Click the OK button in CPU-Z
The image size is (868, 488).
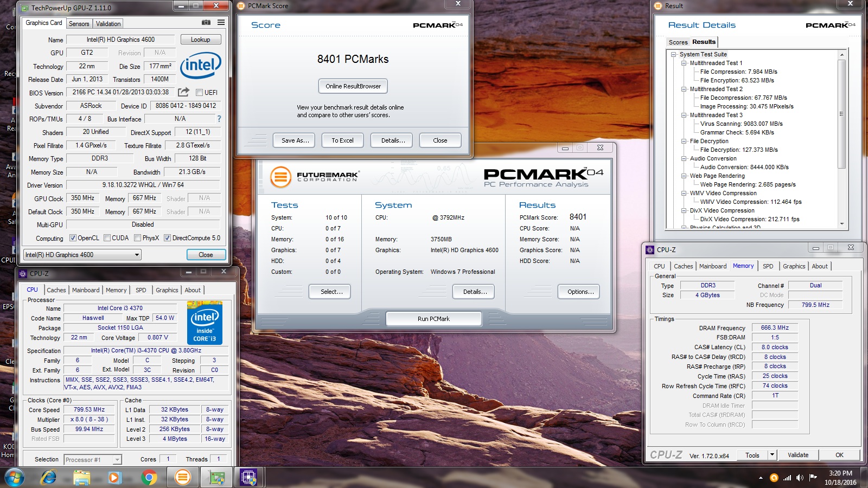click(x=839, y=455)
